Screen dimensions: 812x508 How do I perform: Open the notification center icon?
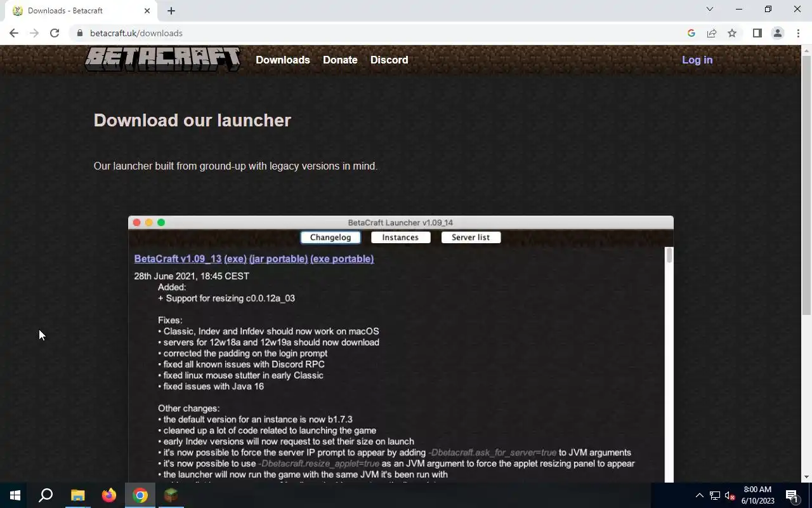792,496
